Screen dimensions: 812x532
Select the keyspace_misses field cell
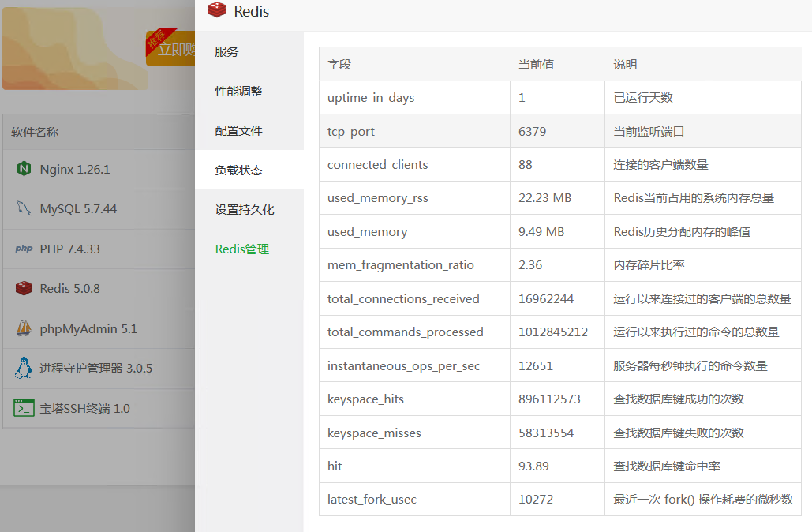(415, 433)
